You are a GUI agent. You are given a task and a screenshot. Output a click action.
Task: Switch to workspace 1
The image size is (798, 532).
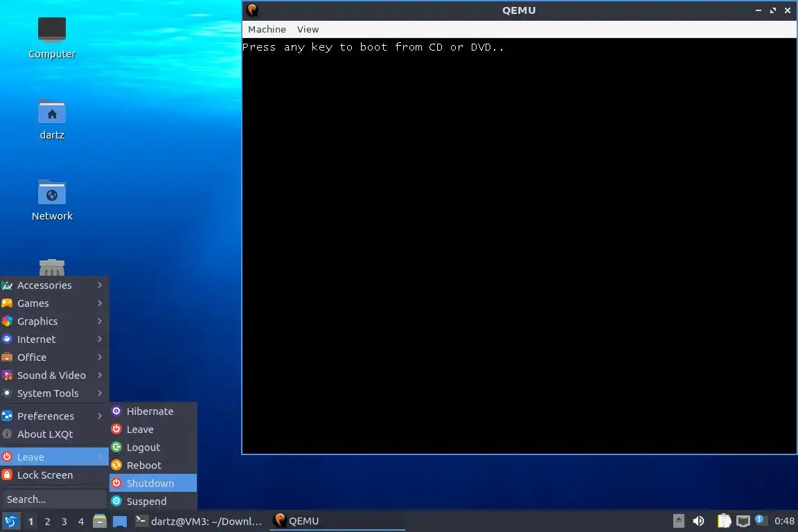coord(30,522)
